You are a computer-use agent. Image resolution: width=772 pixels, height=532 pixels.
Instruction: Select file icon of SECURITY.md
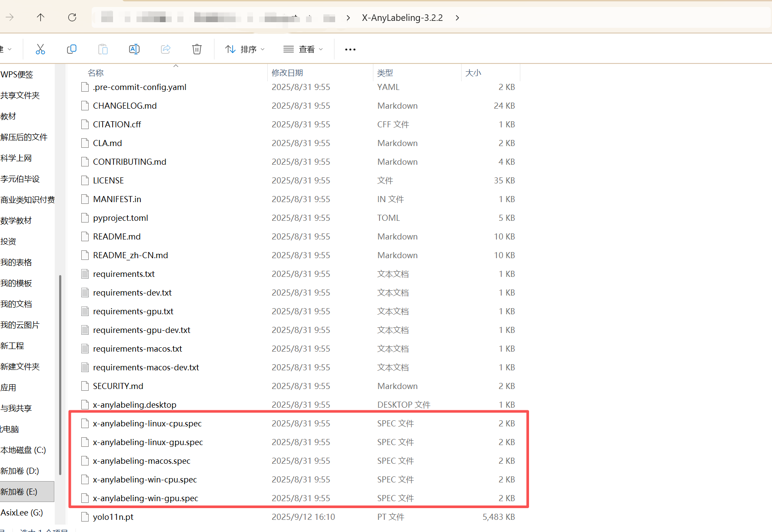85,386
